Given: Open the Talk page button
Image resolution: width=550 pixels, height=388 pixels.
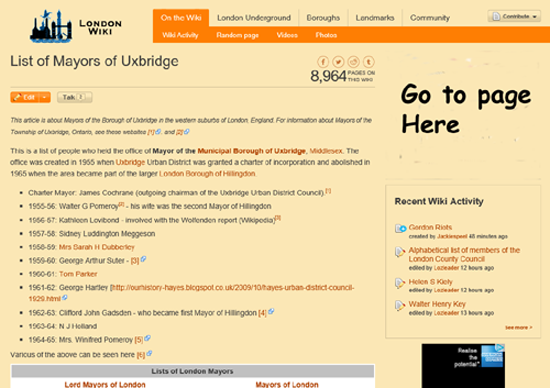Looking at the screenshot, I should click(74, 97).
